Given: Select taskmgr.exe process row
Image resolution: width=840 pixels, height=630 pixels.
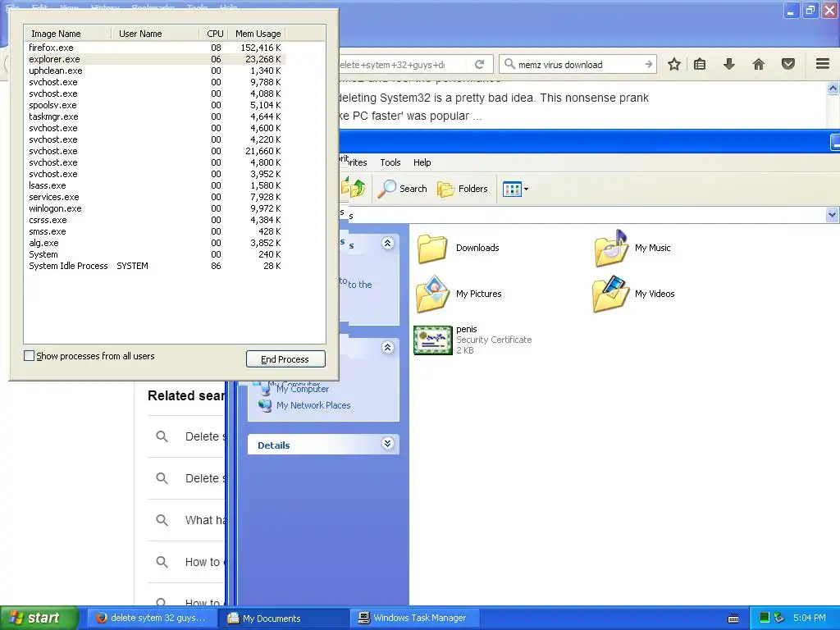Looking at the screenshot, I should [x=155, y=116].
